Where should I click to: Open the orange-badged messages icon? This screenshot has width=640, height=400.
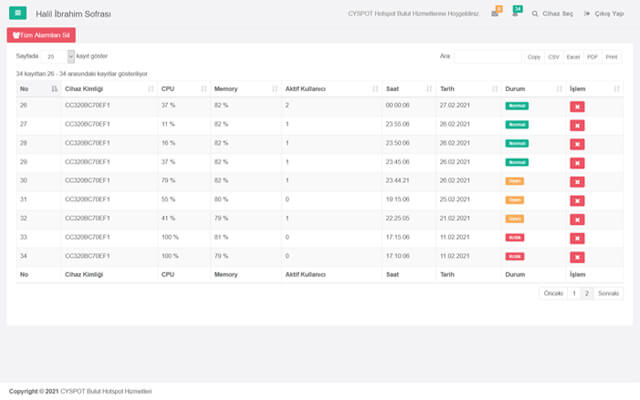coord(495,14)
